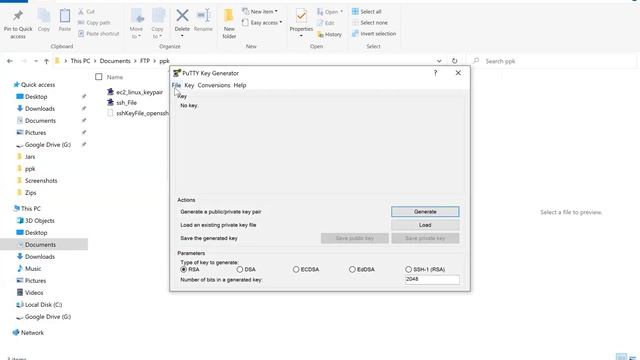Click Load existing private key button
The width and height of the screenshot is (640, 360).
[425, 225]
